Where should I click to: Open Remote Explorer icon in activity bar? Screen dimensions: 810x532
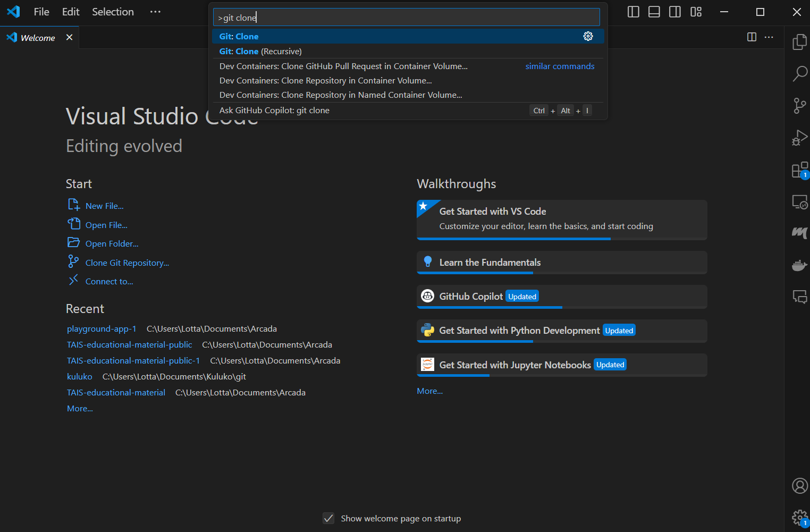click(x=799, y=202)
